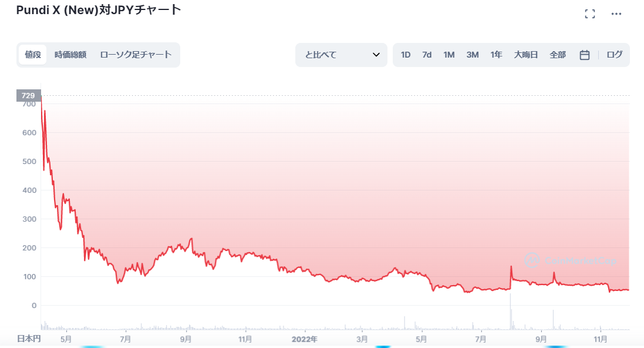Click the 9月 2021 x-axis label near the 11月 tick

(186, 339)
